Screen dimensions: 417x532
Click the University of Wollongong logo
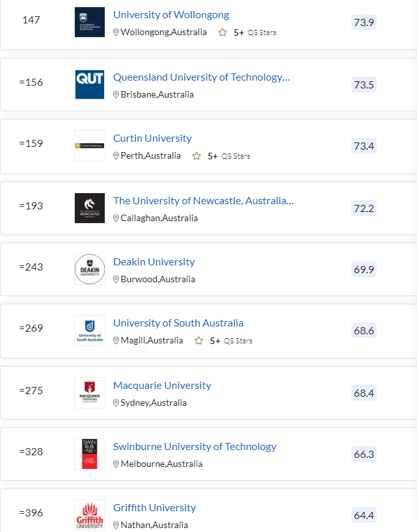coord(90,22)
